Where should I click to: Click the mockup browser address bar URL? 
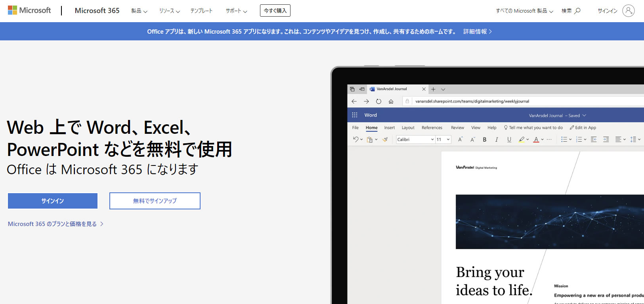click(472, 101)
